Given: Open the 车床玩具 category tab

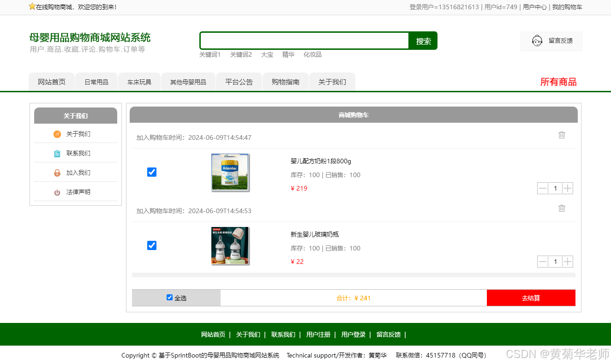Looking at the screenshot, I should click(139, 82).
